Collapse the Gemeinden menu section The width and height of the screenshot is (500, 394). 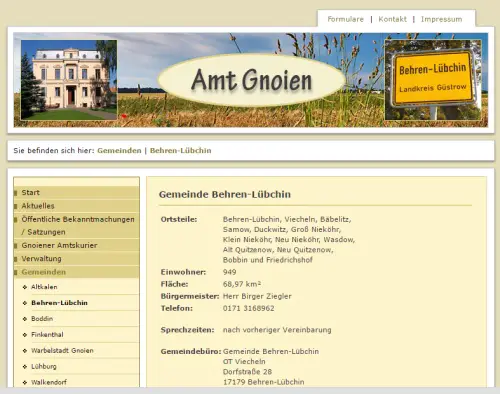76,272
